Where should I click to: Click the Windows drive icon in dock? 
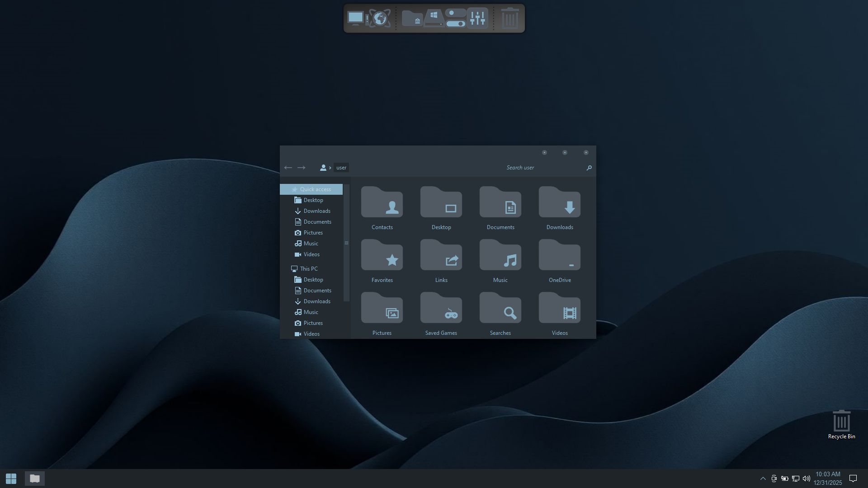click(x=434, y=18)
